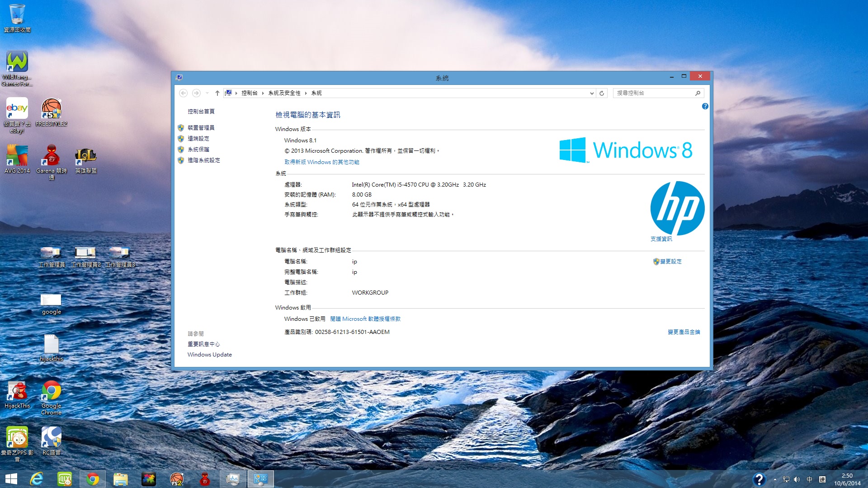Go to 控制台首頁 link
This screenshot has width=868, height=488.
click(x=201, y=111)
